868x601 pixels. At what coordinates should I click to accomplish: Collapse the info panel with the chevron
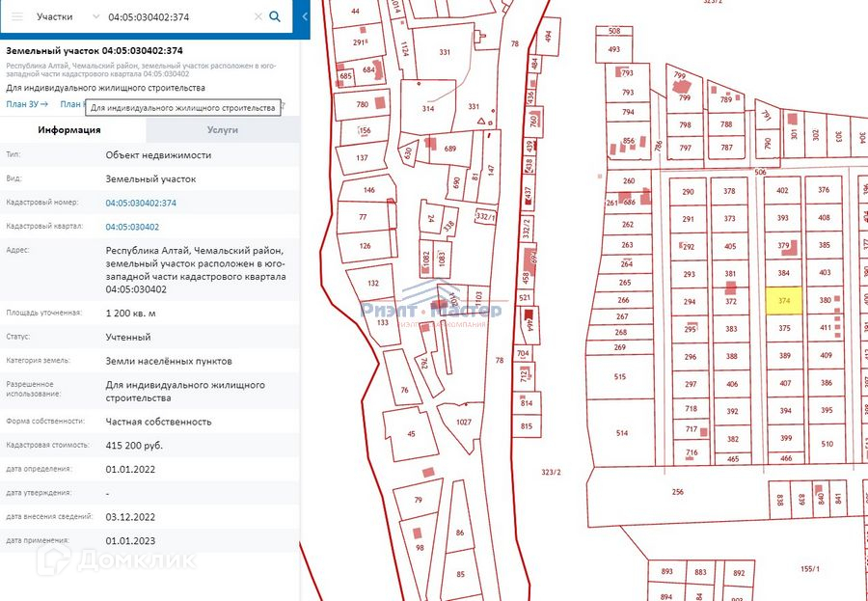click(305, 16)
